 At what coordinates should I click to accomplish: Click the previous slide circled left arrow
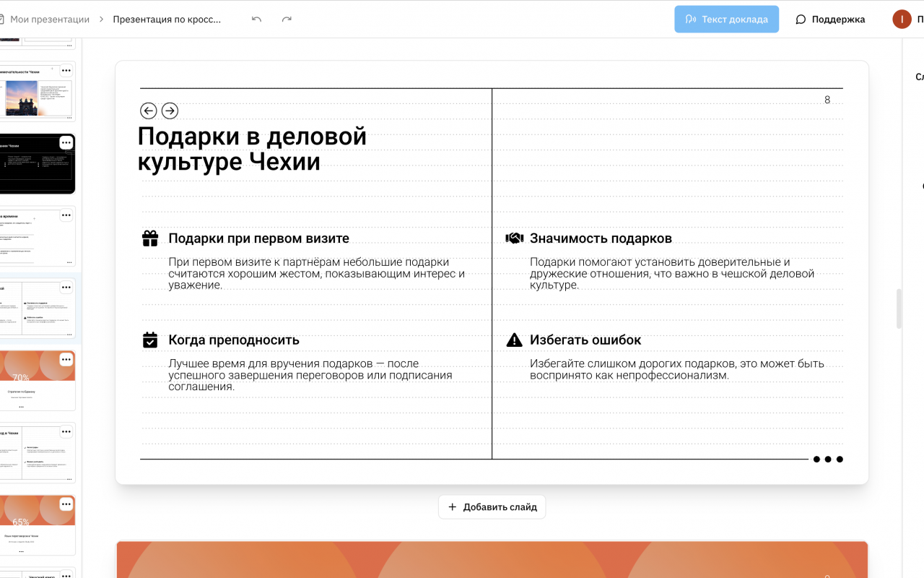(x=148, y=111)
